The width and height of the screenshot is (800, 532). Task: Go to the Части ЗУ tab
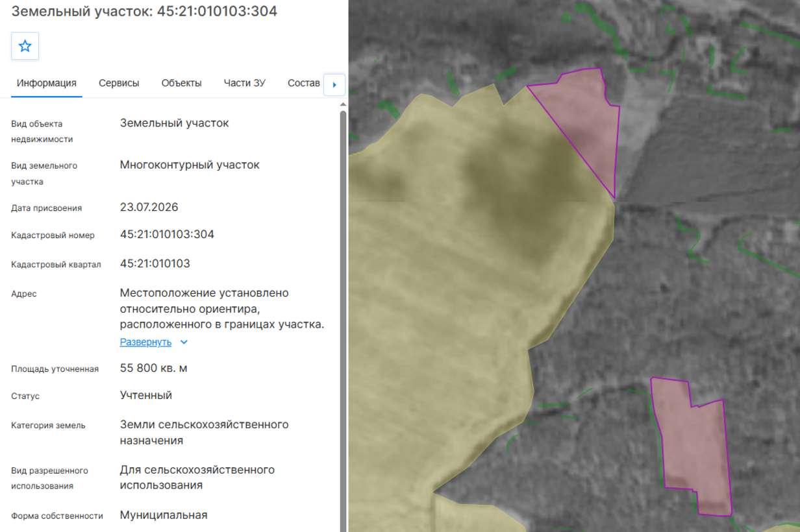pyautogui.click(x=245, y=83)
